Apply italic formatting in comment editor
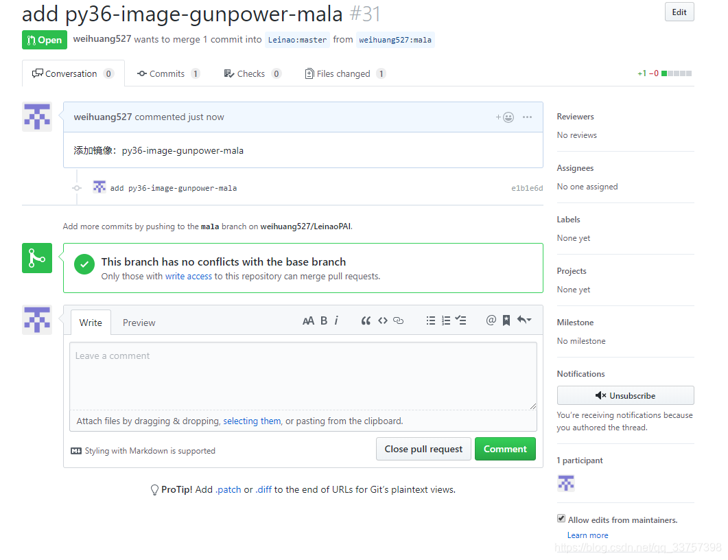Image resolution: width=728 pixels, height=560 pixels. [x=336, y=321]
